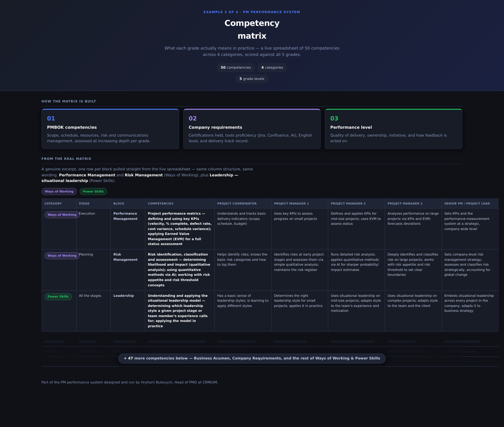Click 'Understands and tracks basic delivery indicators' cell
This screenshot has height=427, width=504.
243,229
